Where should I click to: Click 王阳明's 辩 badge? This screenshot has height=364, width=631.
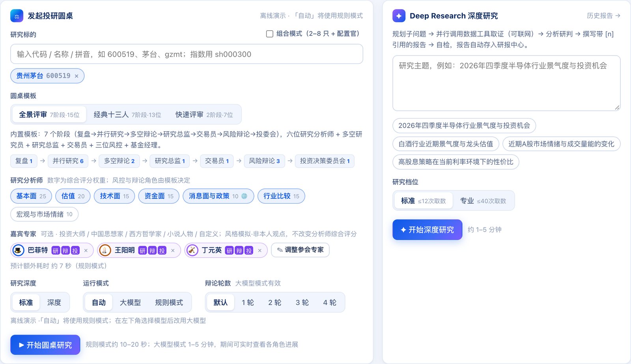tap(152, 251)
